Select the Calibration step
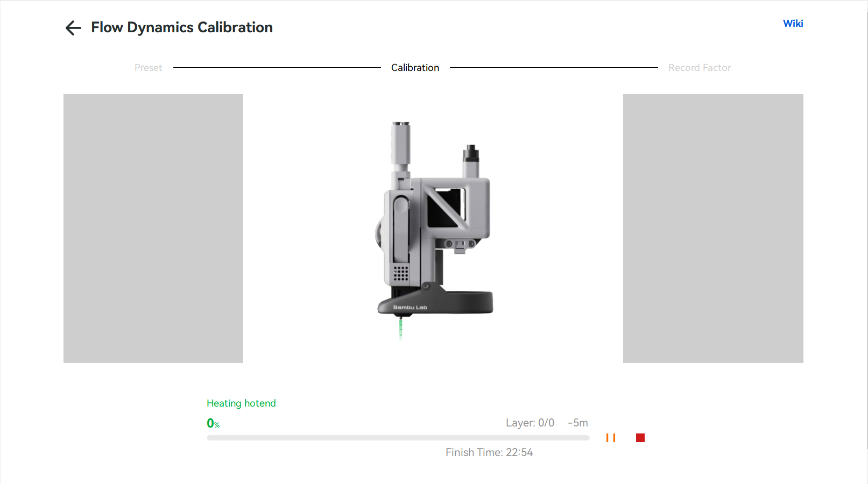This screenshot has height=484, width=868. point(415,68)
